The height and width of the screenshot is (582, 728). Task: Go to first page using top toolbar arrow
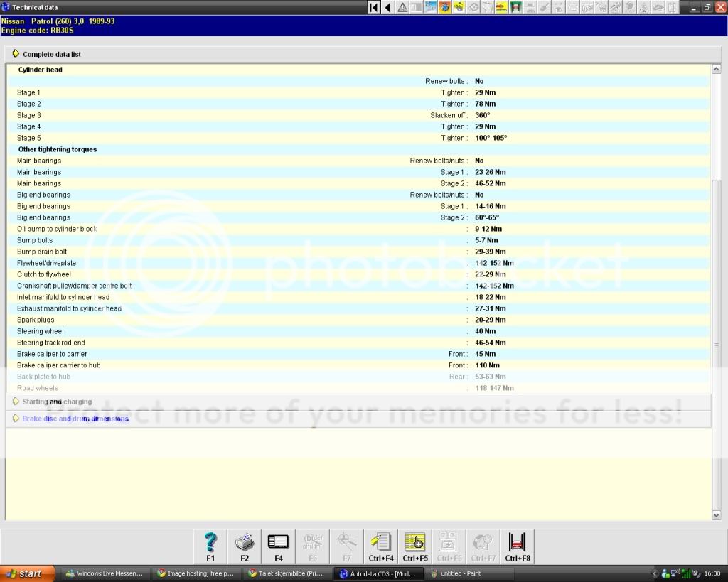click(374, 7)
